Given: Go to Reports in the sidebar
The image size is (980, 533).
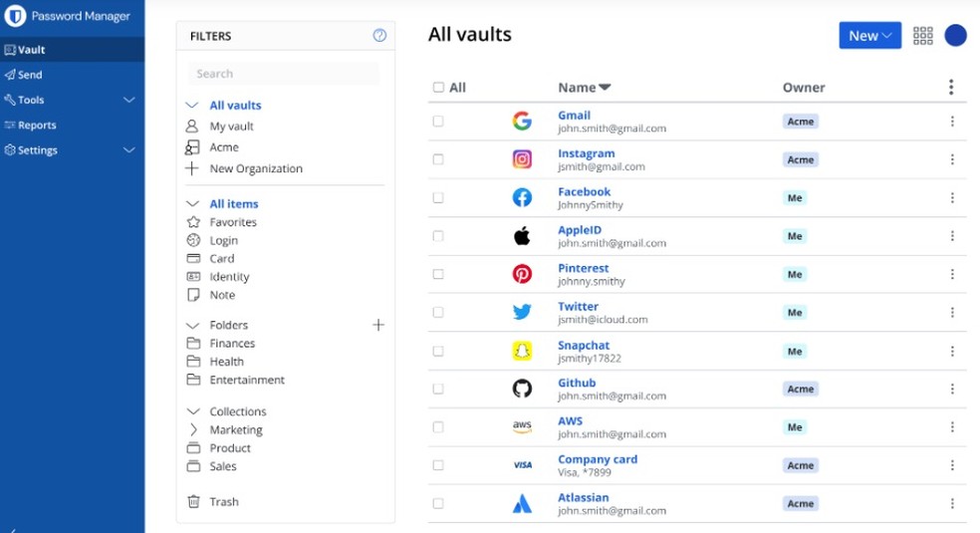Looking at the screenshot, I should coord(37,126).
